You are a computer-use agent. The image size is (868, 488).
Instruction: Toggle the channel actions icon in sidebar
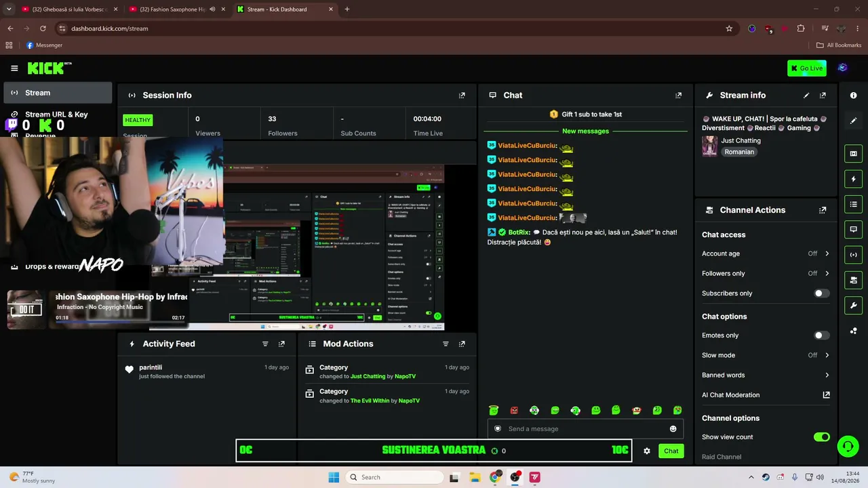853,280
